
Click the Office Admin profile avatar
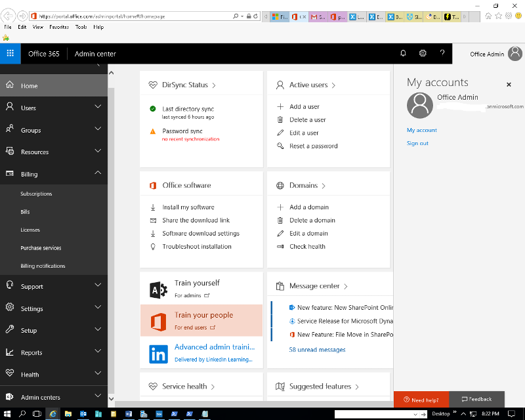click(515, 54)
